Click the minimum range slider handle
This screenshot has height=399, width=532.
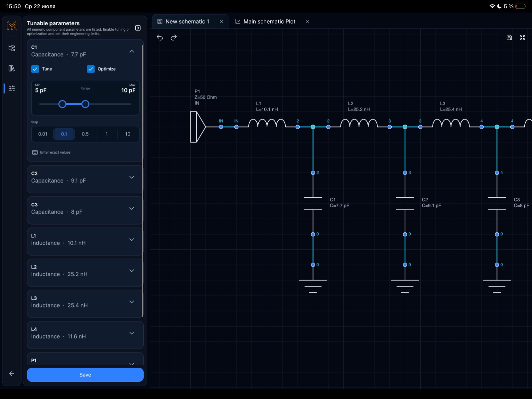tap(62, 104)
